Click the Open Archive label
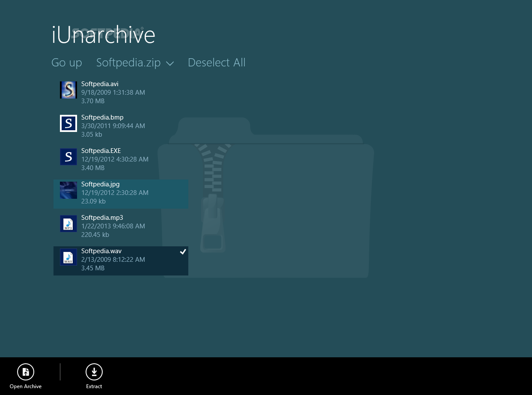This screenshot has width=532, height=395. 26,386
